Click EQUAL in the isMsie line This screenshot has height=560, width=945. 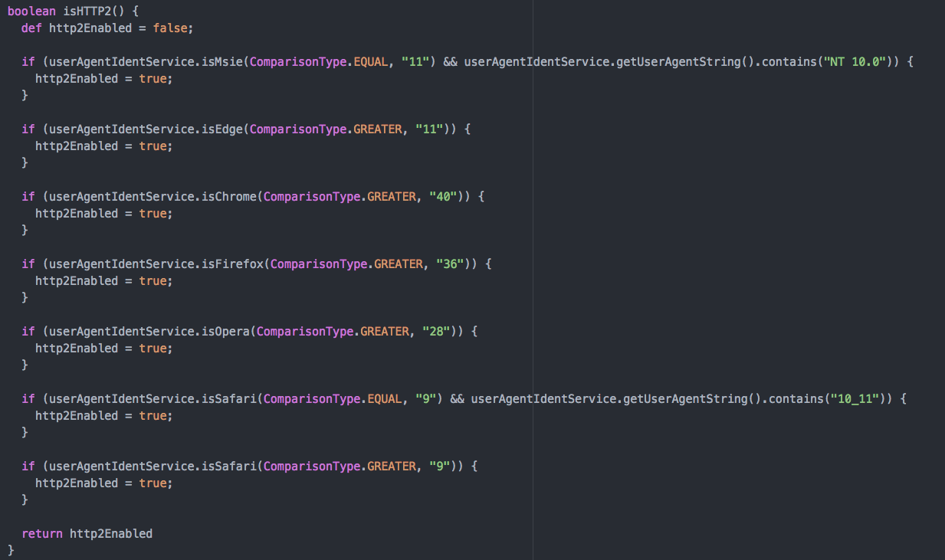(371, 62)
